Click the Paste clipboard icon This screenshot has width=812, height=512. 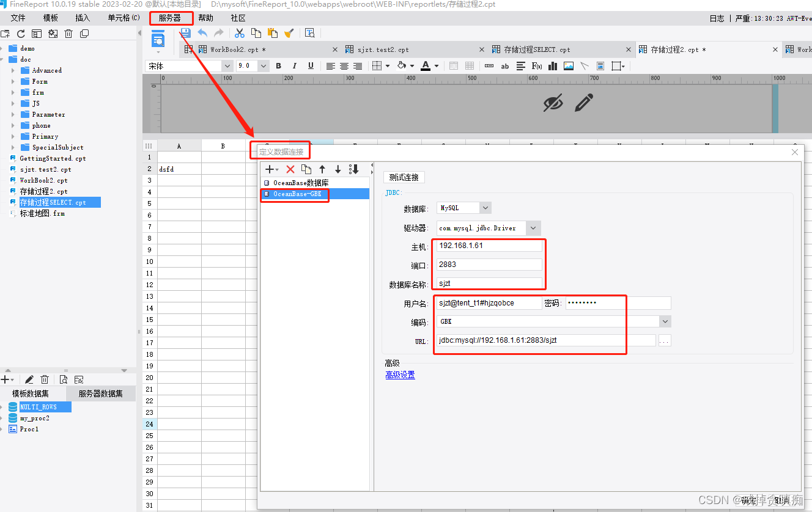(273, 33)
